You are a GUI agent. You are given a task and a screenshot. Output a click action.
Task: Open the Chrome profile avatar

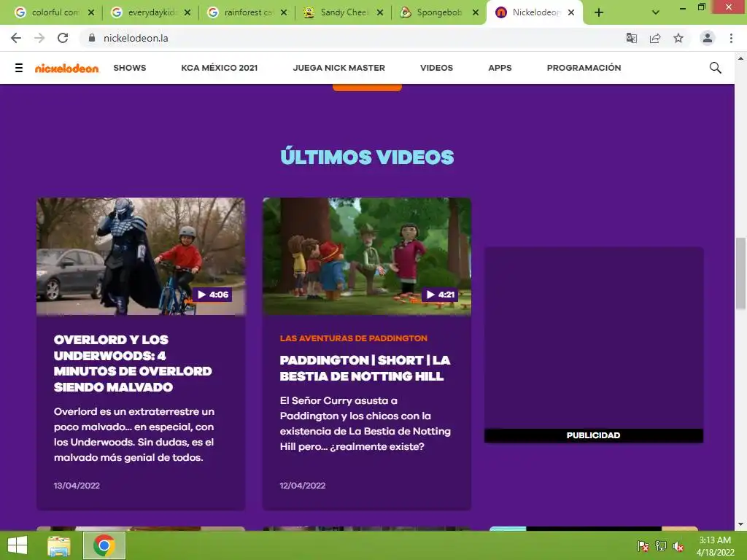click(x=708, y=38)
